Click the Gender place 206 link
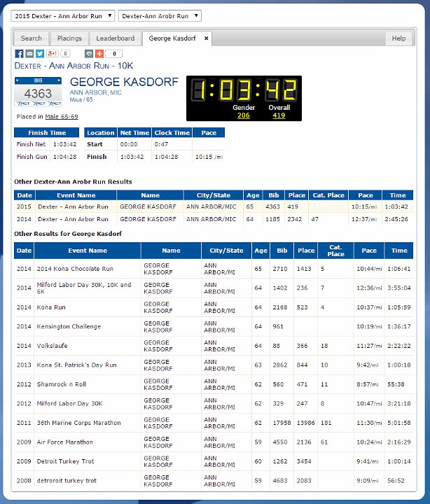 coord(243,115)
